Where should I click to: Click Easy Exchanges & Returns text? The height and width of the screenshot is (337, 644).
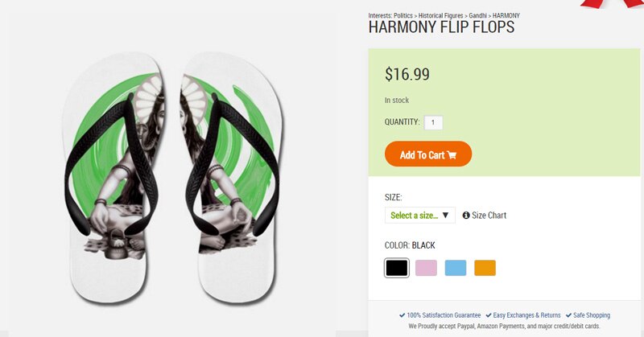526,315
